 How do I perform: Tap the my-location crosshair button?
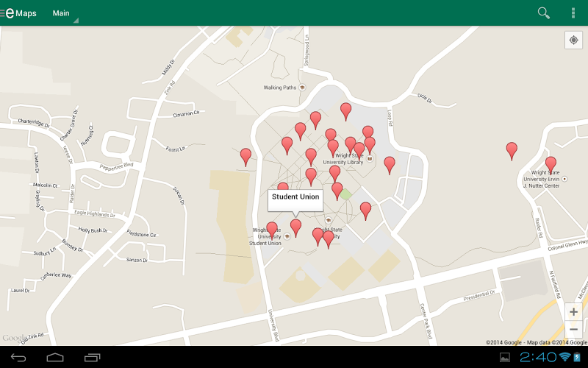coord(573,40)
